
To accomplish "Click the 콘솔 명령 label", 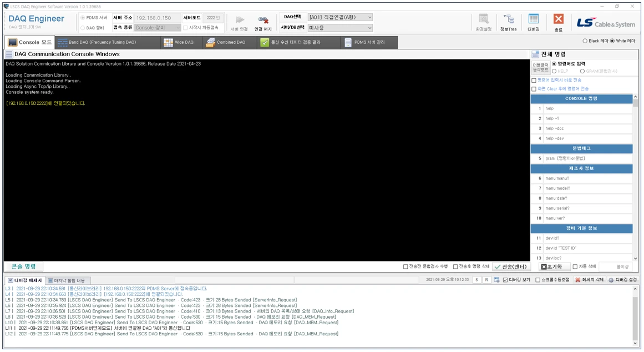I will 23,267.
